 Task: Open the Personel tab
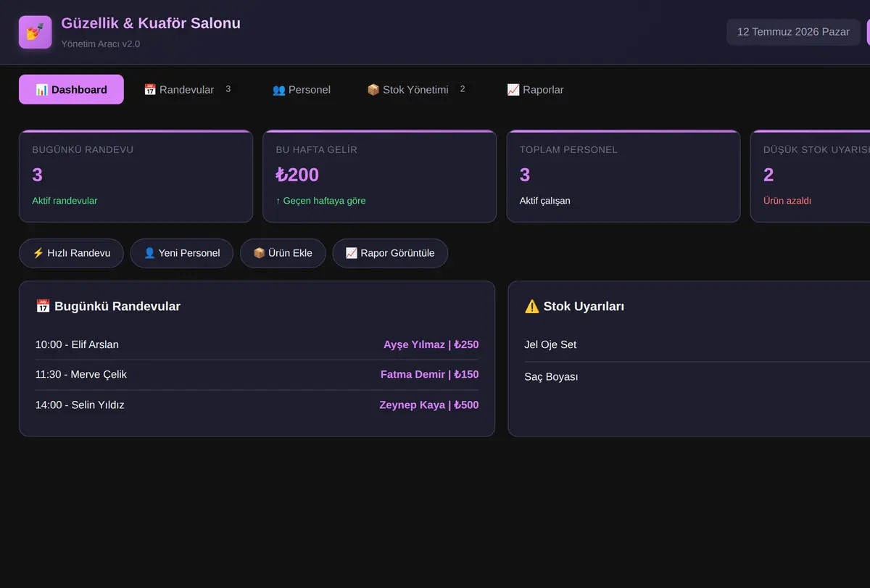[302, 89]
